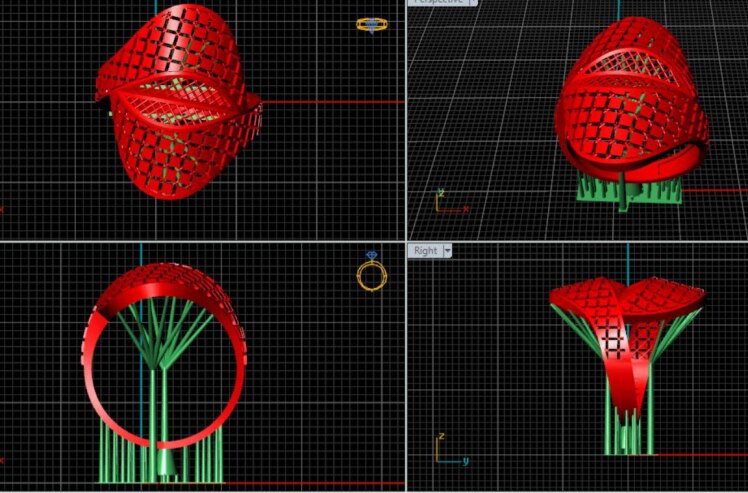Click the horizontal divider between top and bottom viewports

coord(200,242)
